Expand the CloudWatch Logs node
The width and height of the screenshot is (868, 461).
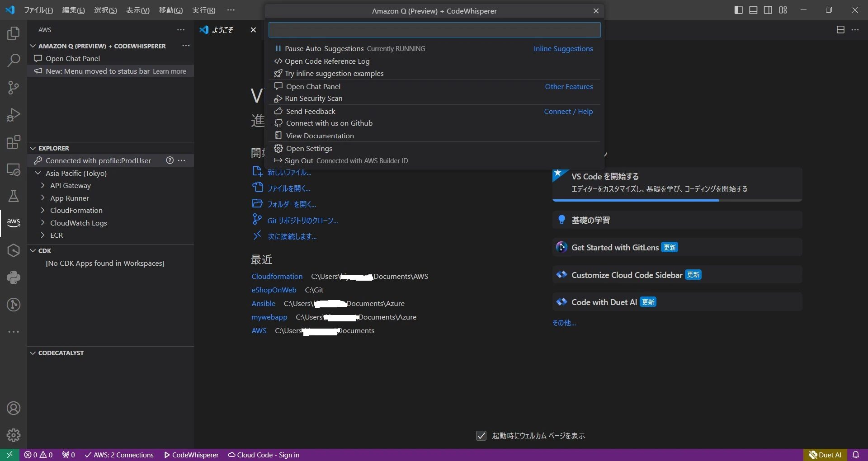(x=42, y=223)
